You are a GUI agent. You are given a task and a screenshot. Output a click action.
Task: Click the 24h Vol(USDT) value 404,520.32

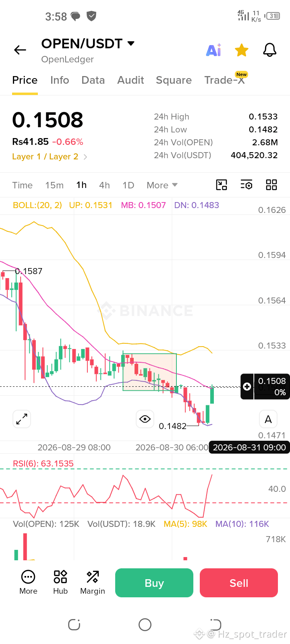(254, 155)
